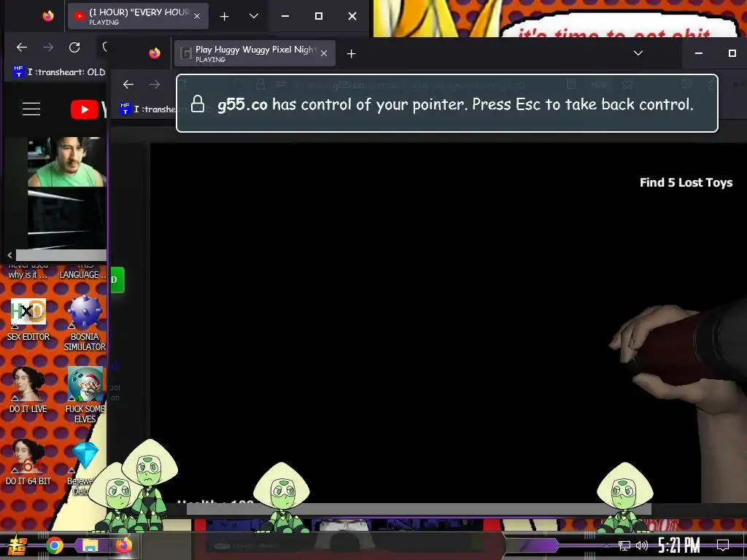Click the 'why is it ...' desktop shortcut label
747x560 pixels.
click(x=28, y=275)
